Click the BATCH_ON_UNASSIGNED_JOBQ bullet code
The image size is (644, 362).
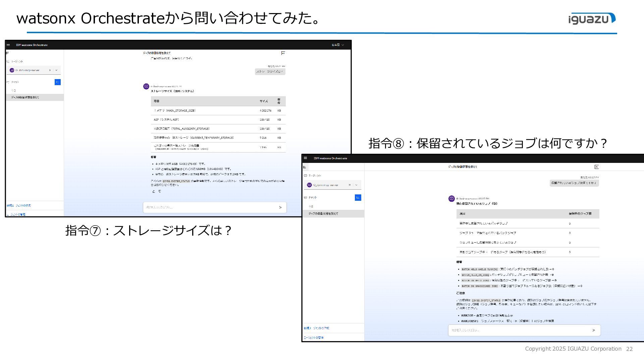(x=480, y=286)
